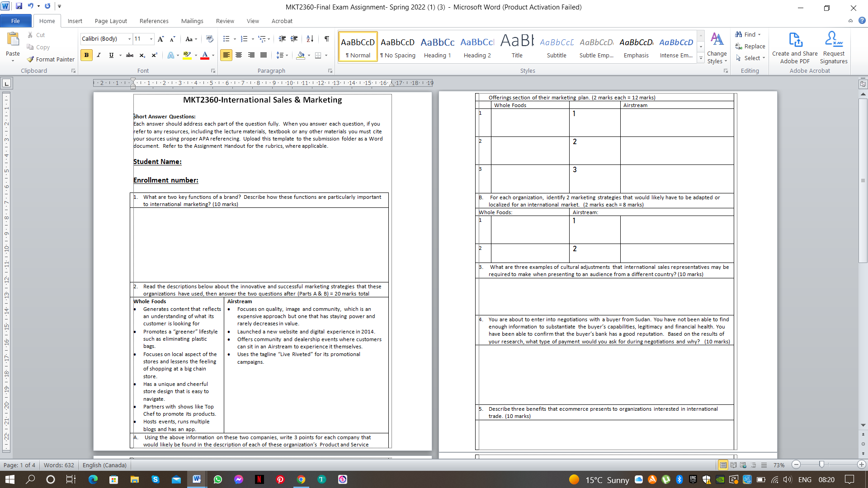Screen dimensions: 868x488
Task: Switch to the References tab
Action: (x=154, y=21)
